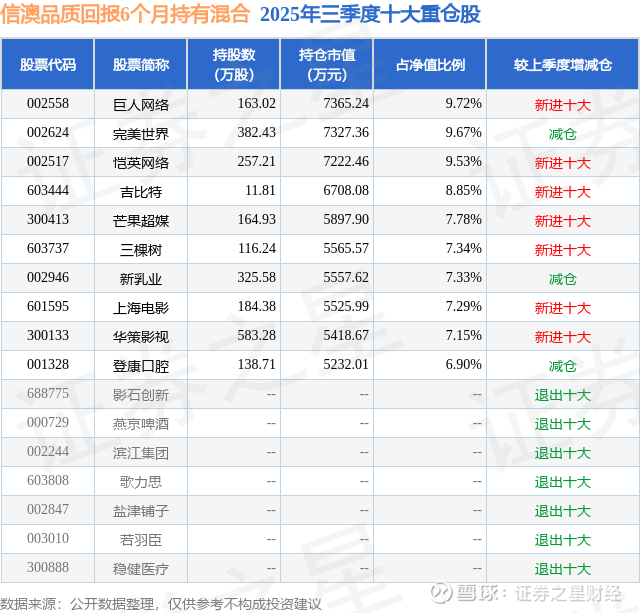640x613 pixels.
Task: Select stock code 001328
Action: [48, 364]
